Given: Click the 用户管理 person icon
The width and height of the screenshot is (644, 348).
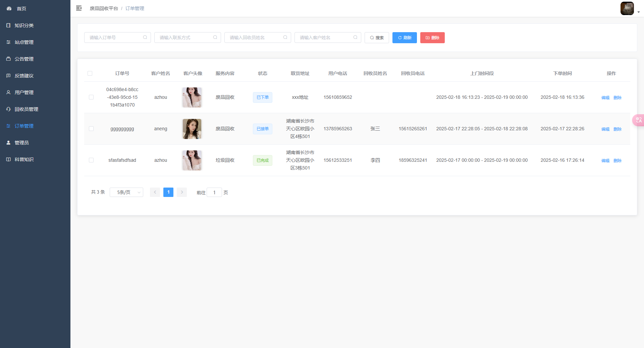Looking at the screenshot, I should (8, 92).
